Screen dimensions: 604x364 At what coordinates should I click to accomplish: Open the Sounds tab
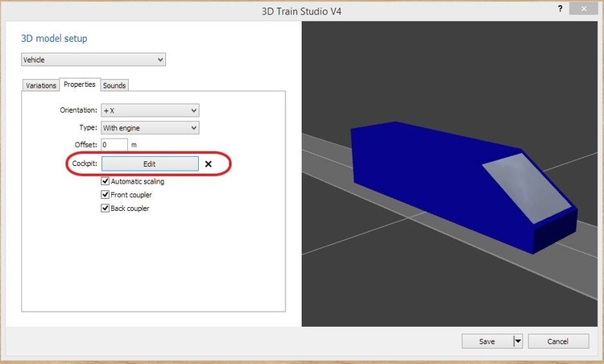click(x=114, y=85)
